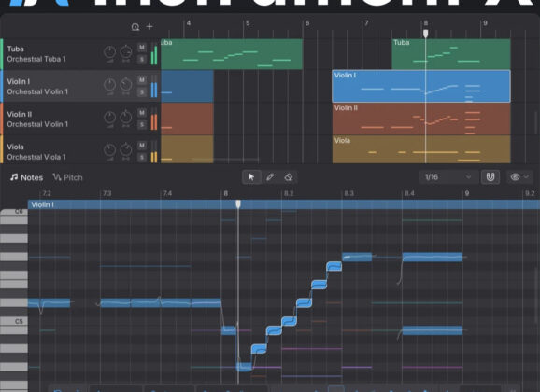Select the eraser tool
Screen dimensions: 540x392
coord(289,177)
